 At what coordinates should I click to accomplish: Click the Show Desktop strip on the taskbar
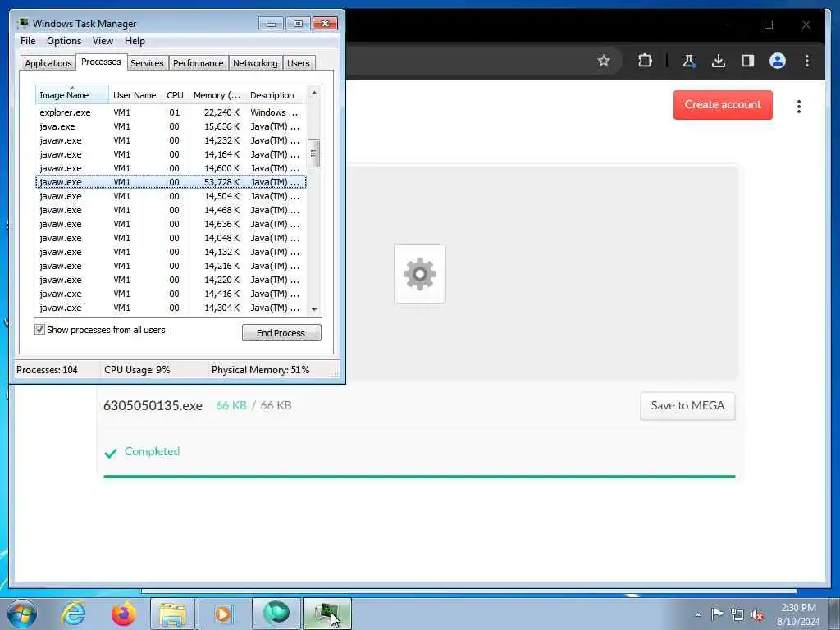coord(834,614)
